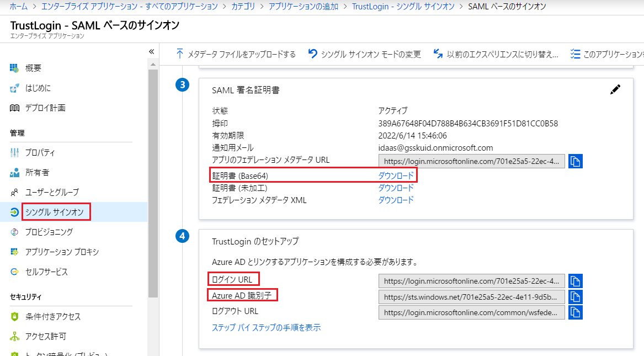Select セルフサービス menu item

pos(46,272)
